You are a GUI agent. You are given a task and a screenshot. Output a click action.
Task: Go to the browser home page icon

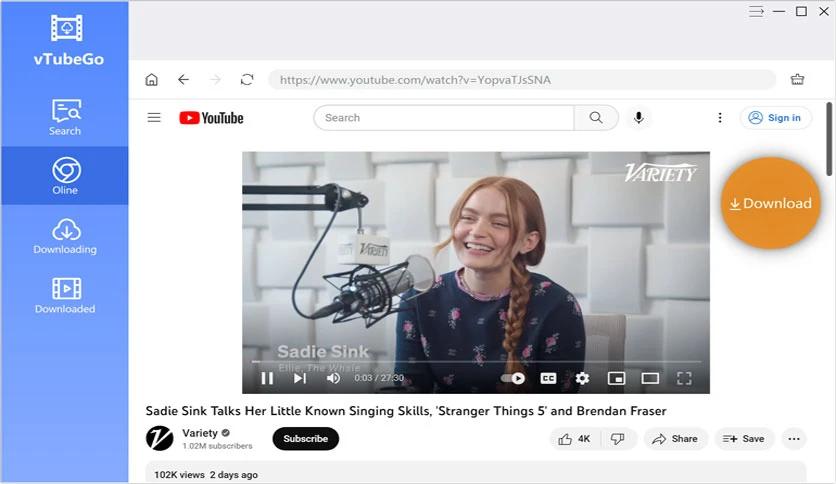[x=151, y=80]
